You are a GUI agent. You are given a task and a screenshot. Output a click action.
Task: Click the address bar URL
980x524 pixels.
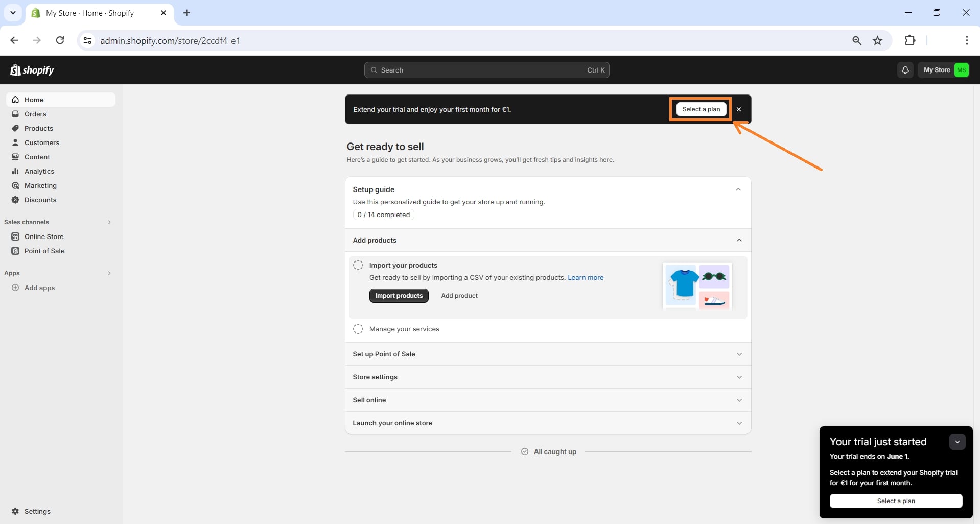click(170, 40)
